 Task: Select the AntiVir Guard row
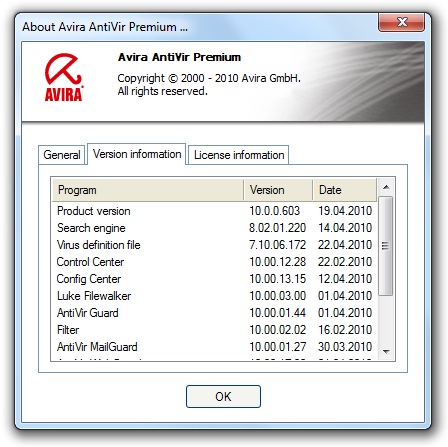[x=214, y=313]
